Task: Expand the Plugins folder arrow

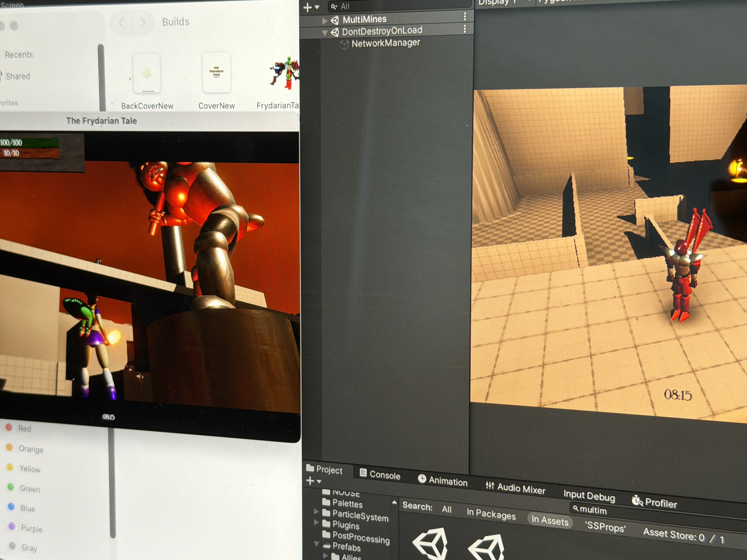Action: [316, 522]
